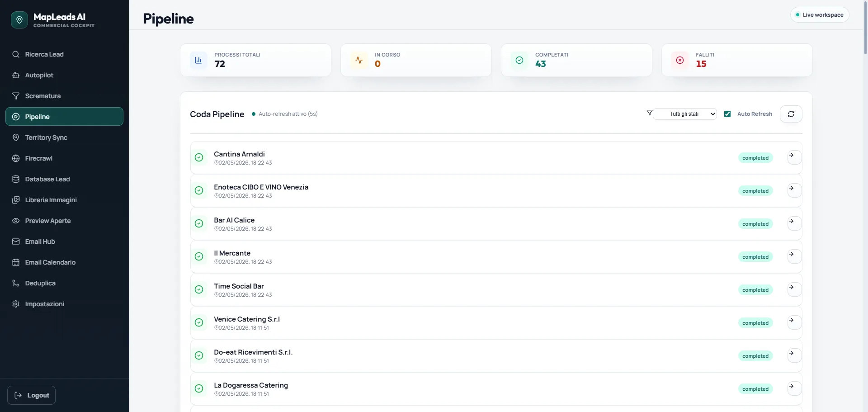This screenshot has height=412, width=868.
Task: Click the Live workspace status badge
Action: [820, 15]
